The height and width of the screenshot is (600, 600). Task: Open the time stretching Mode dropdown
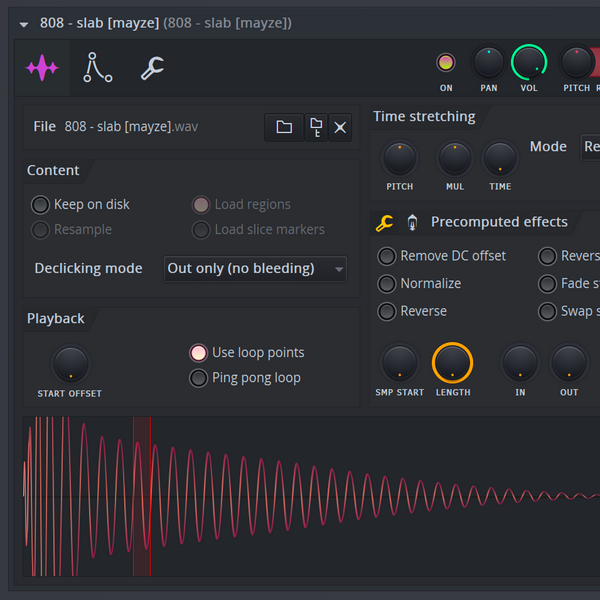(x=590, y=147)
